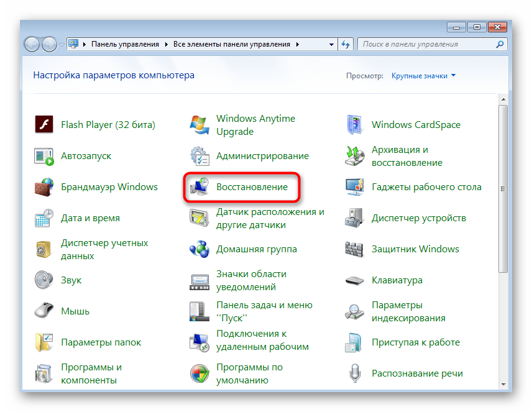Click the Звук speaker icon
This screenshot has height=412, width=532.
[44, 280]
